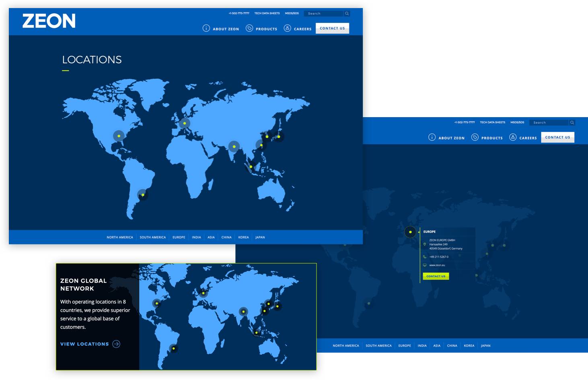Click the phone icon in Europe popup

click(425, 257)
